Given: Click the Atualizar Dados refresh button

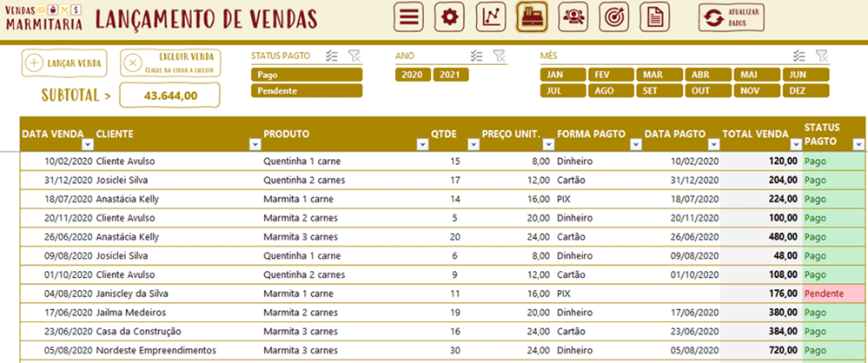Looking at the screenshot, I should coord(732,17).
